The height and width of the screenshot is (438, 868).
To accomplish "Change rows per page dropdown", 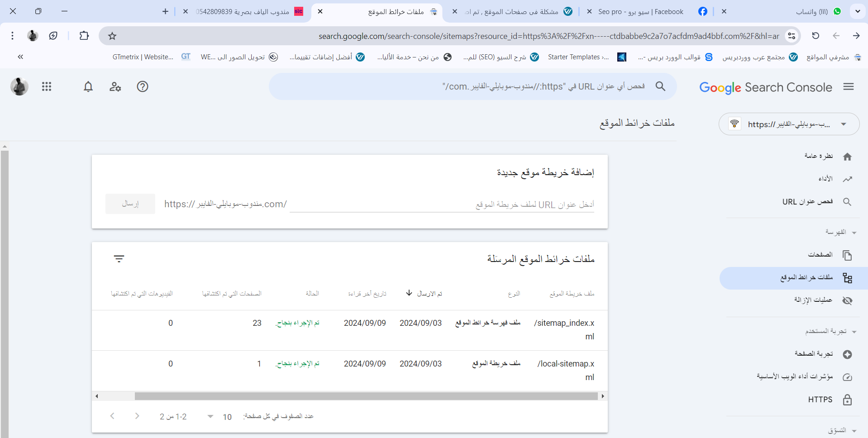I will pyautogui.click(x=218, y=417).
